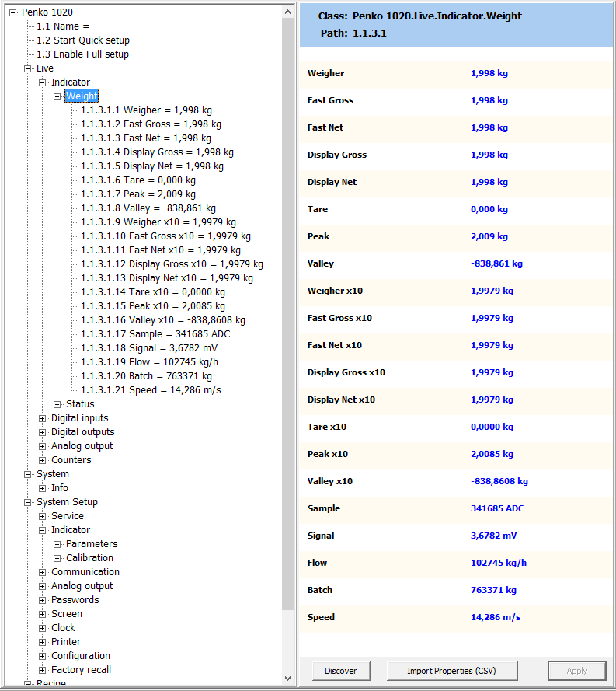
Task: Collapse the Weight tree node
Action: point(57,96)
